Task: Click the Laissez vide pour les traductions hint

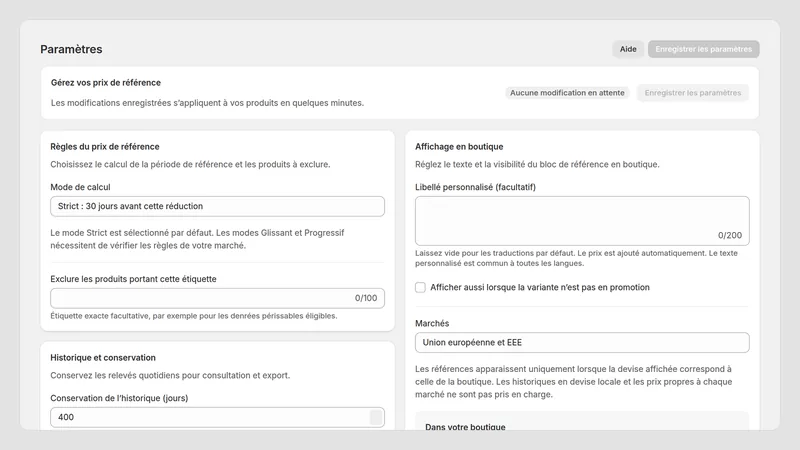Action: click(576, 258)
